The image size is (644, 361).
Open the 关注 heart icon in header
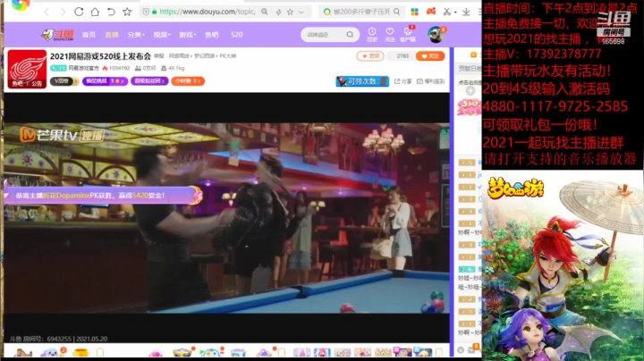pyautogui.click(x=389, y=35)
